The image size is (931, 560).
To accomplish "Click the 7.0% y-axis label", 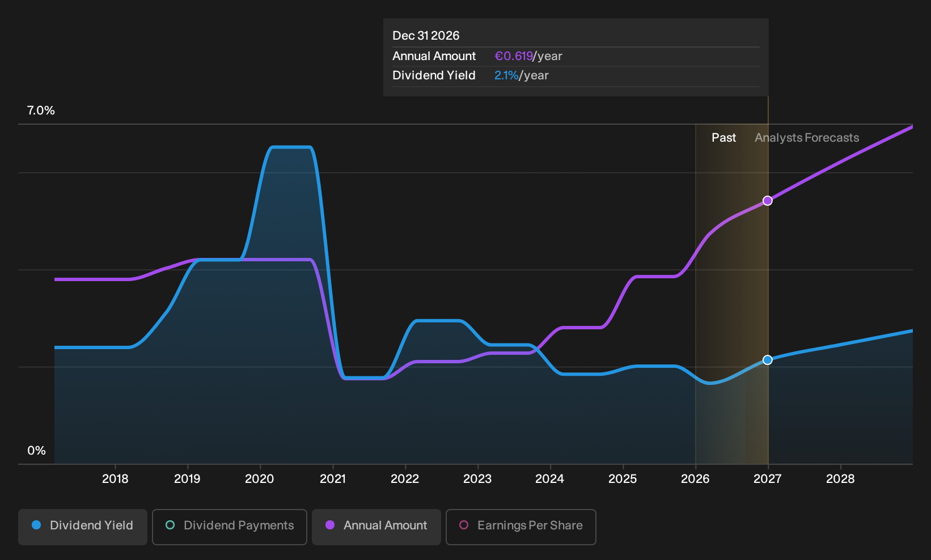I will 41,111.
